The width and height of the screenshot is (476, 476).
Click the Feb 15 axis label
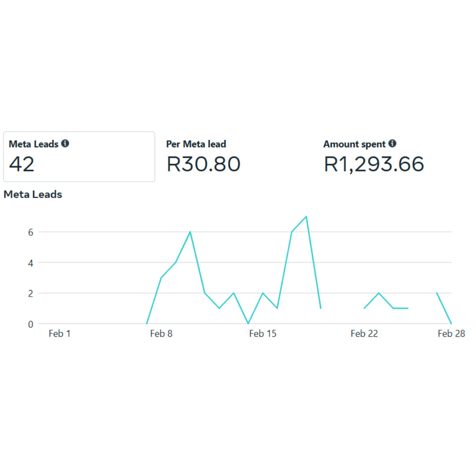click(x=263, y=334)
